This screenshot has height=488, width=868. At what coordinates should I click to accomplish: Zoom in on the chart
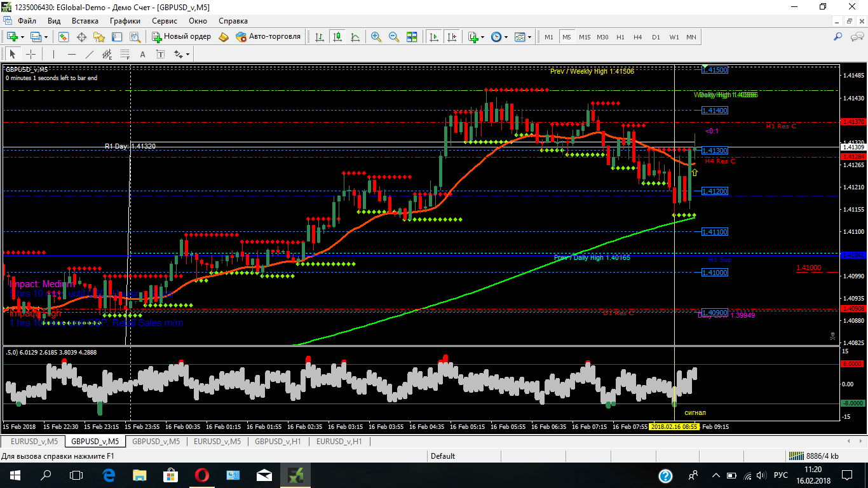[x=376, y=37]
